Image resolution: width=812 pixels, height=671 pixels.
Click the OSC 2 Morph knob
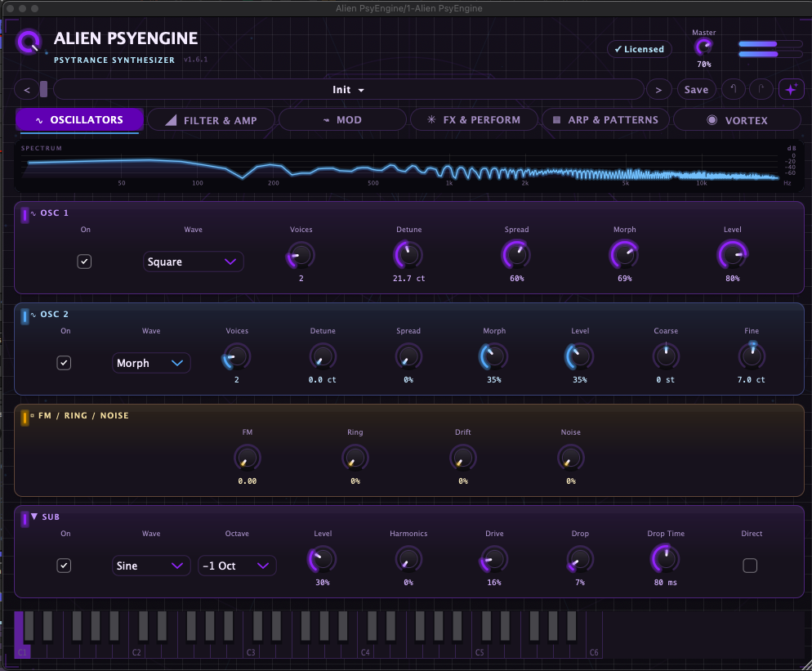[494, 356]
